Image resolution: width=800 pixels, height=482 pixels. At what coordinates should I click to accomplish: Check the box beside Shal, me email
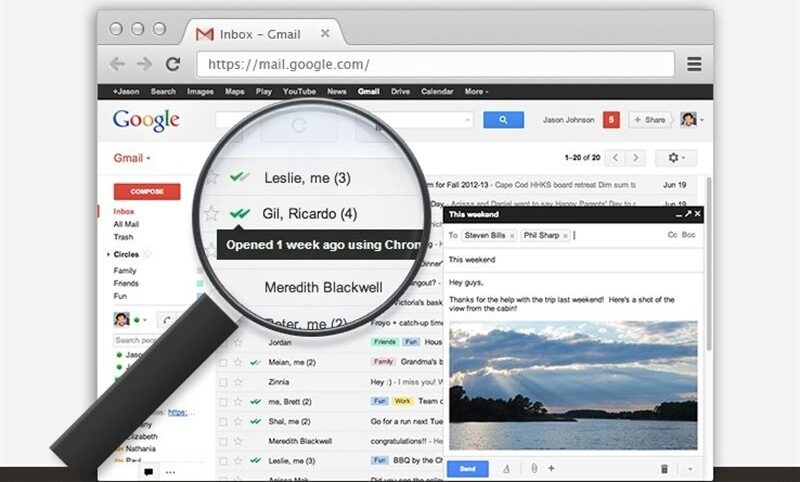pyautogui.click(x=223, y=422)
